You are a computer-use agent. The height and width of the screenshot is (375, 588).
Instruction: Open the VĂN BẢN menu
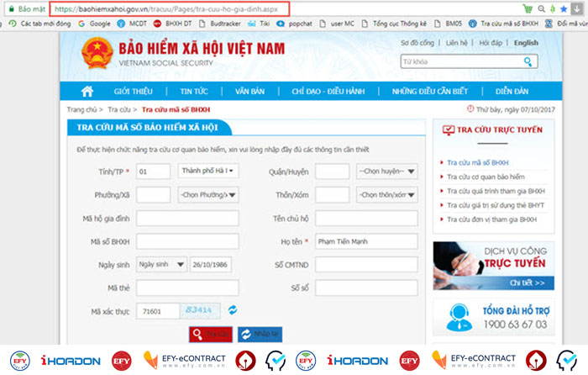point(249,91)
